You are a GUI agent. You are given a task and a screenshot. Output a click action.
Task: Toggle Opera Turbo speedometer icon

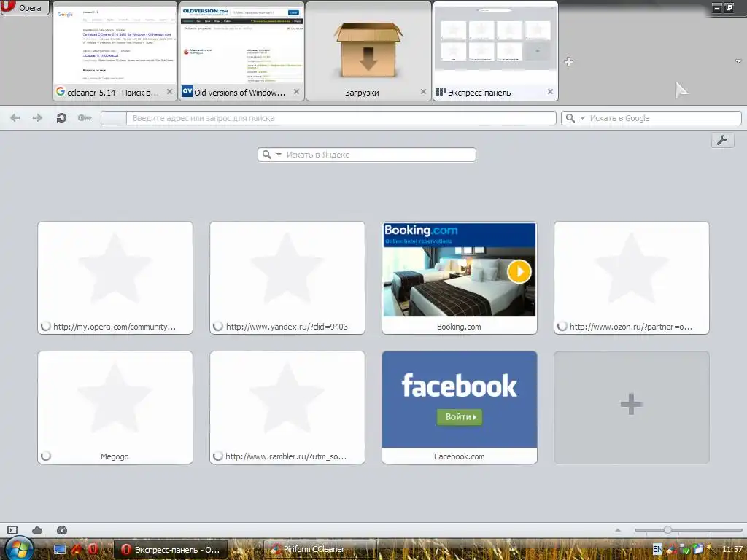[62, 530]
